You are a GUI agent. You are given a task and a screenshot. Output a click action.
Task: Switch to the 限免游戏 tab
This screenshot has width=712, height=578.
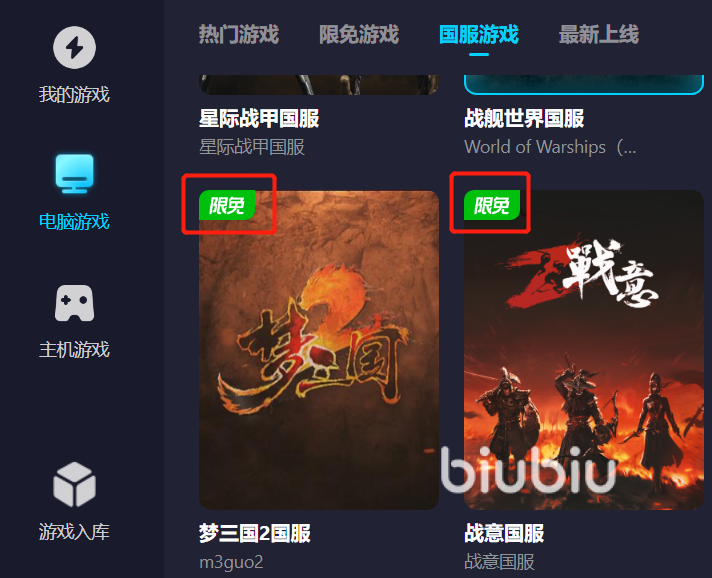[x=359, y=35]
